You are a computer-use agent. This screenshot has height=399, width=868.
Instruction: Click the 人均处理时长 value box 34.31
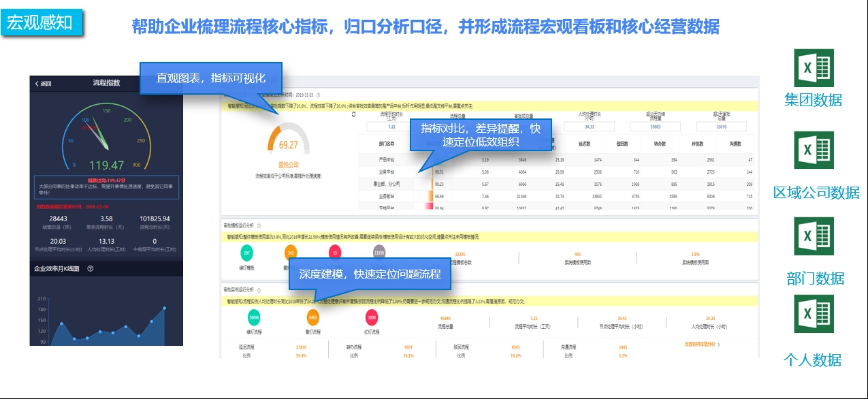click(x=589, y=127)
